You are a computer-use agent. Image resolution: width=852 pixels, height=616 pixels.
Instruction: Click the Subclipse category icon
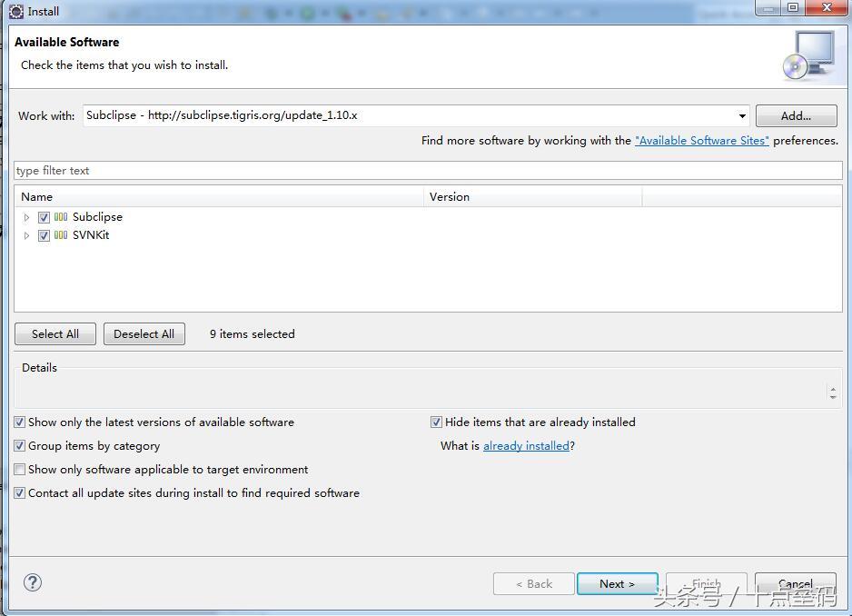pyautogui.click(x=61, y=217)
